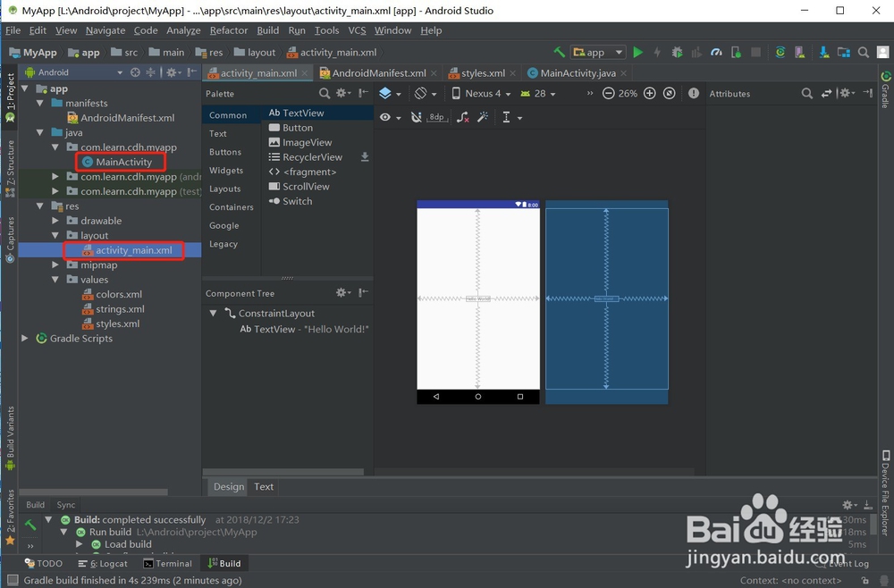Switch to the Text editor mode tab
Image resolution: width=894 pixels, height=588 pixels.
click(x=264, y=487)
